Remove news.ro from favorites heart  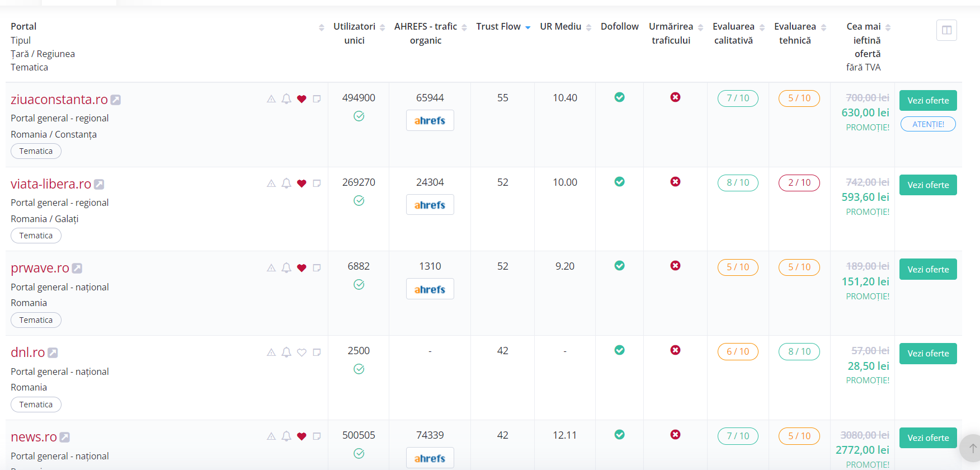click(x=301, y=436)
